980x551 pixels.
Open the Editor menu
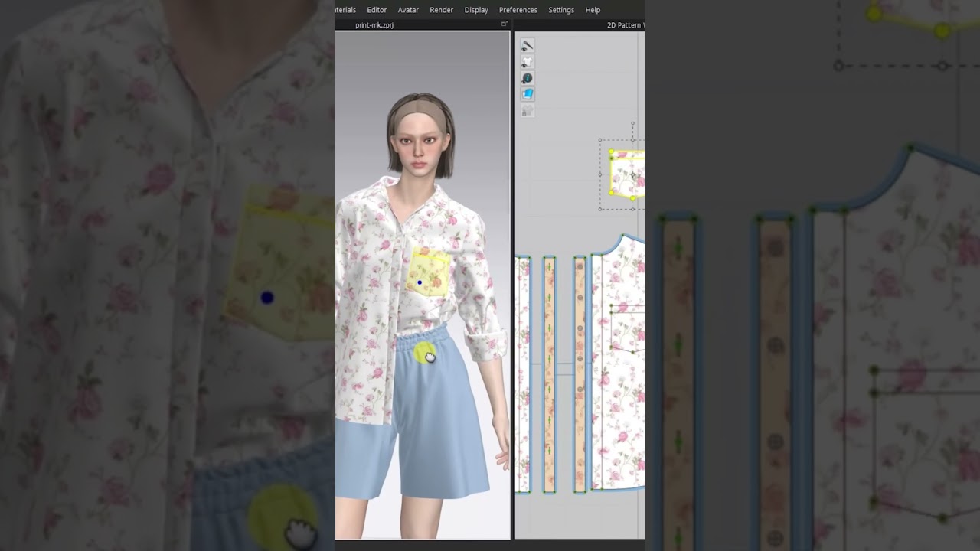[377, 10]
